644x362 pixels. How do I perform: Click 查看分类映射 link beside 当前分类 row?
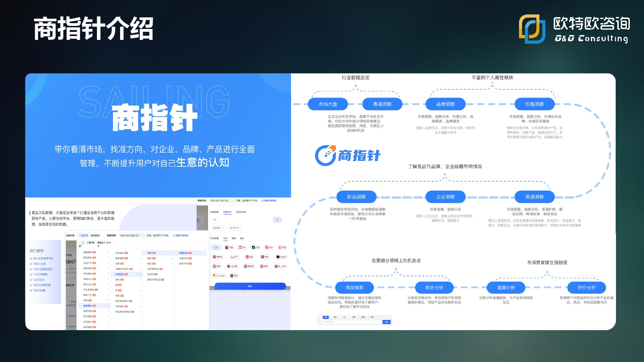(x=181, y=236)
